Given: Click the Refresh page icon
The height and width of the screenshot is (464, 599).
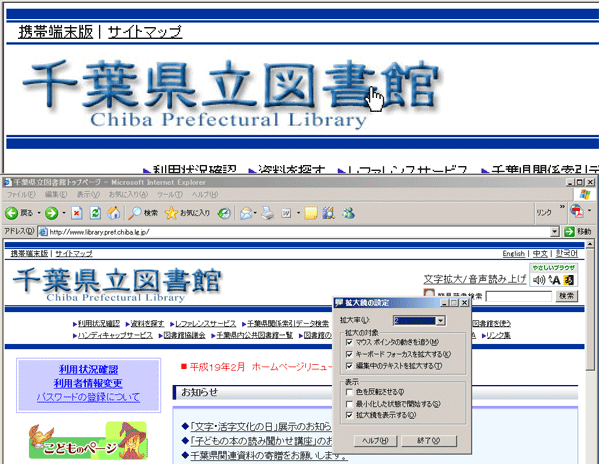Looking at the screenshot, I should click(95, 213).
